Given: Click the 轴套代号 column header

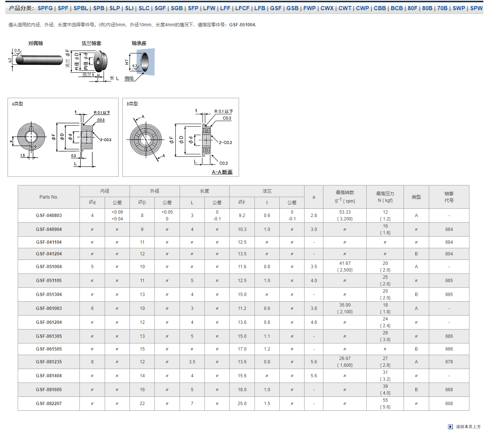Looking at the screenshot, I should tap(449, 197).
